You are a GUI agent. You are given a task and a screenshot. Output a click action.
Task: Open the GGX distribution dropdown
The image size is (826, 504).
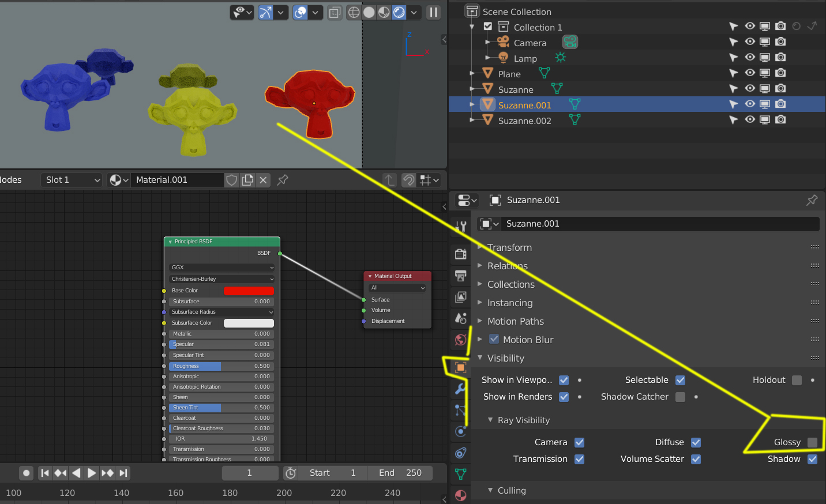point(222,268)
